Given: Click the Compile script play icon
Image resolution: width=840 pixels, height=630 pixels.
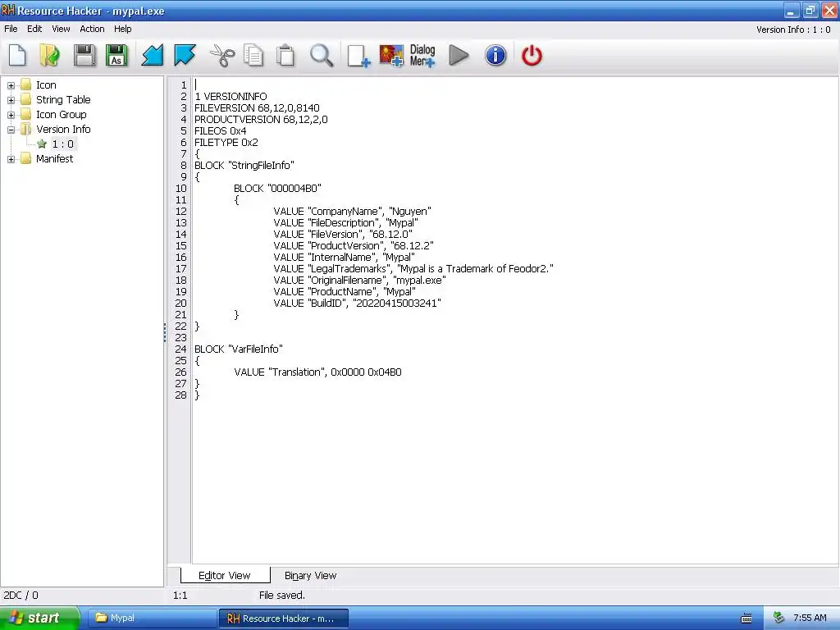Looking at the screenshot, I should (459, 55).
